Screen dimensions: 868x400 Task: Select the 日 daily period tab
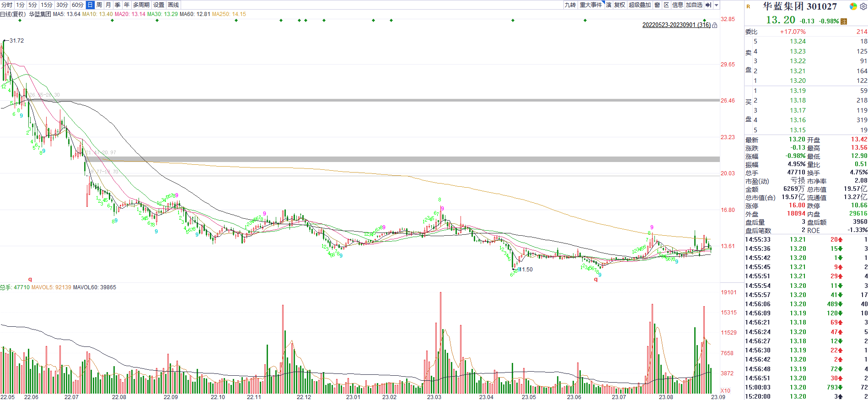click(x=90, y=5)
